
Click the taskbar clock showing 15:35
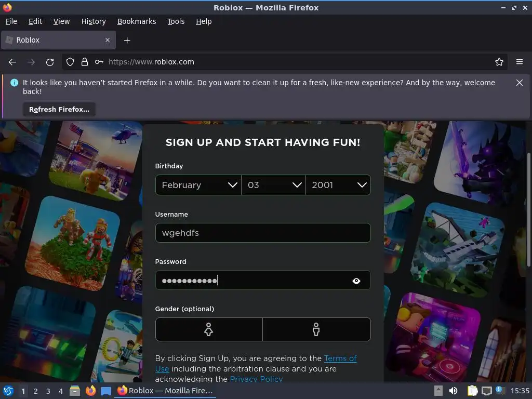coord(520,391)
